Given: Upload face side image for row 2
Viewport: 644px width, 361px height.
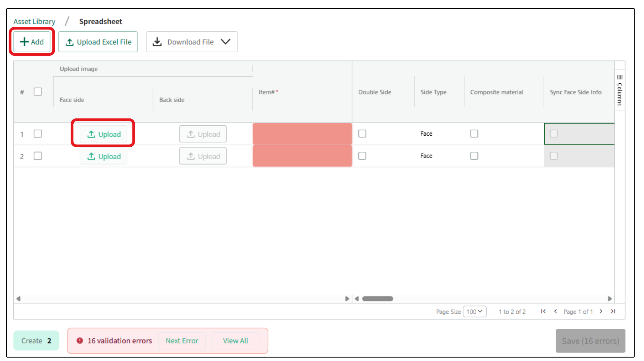Looking at the screenshot, I should click(103, 156).
